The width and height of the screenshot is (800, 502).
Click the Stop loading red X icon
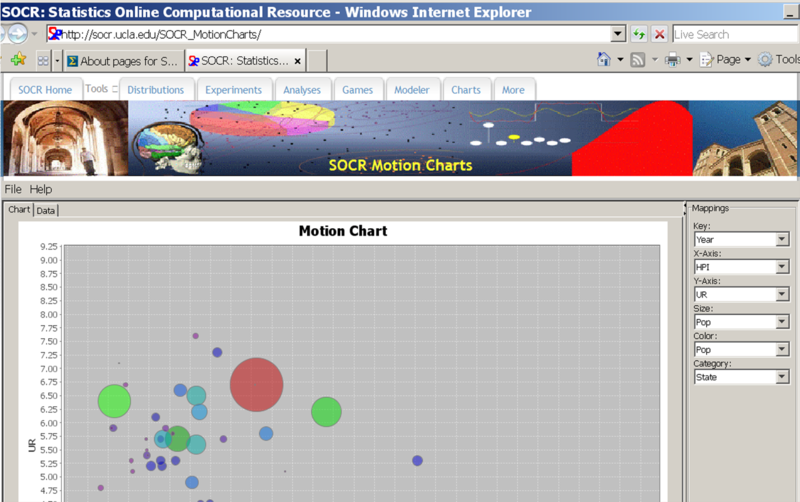pyautogui.click(x=660, y=34)
